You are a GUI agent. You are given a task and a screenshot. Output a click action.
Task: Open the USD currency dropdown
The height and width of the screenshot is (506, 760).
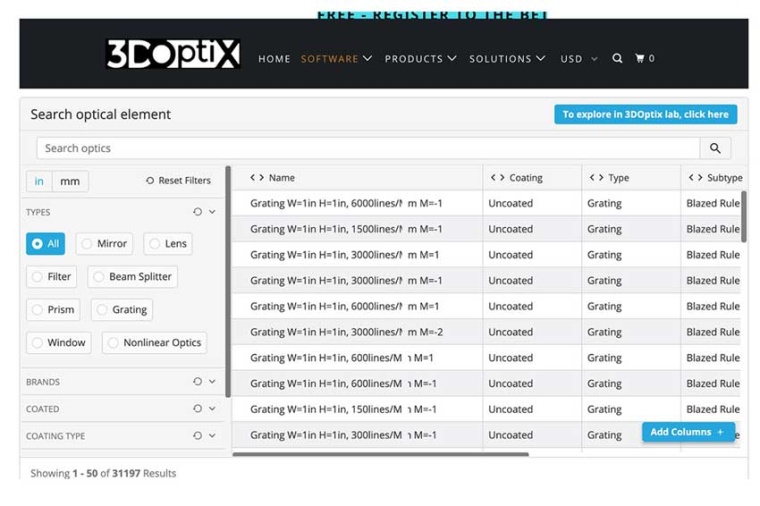[579, 59]
